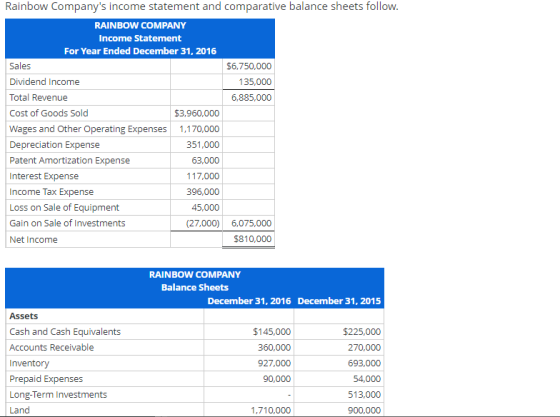Viewport: 560px width, 417px height.
Task: Select the Net Income label
Action: pos(33,240)
